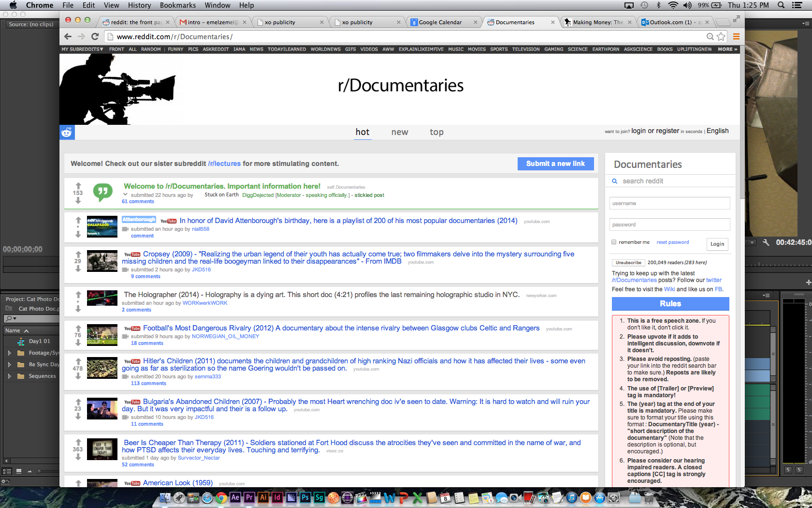Screen dimensions: 812x508
Task: Launch Illustrator from the Dock
Action: coord(263,497)
